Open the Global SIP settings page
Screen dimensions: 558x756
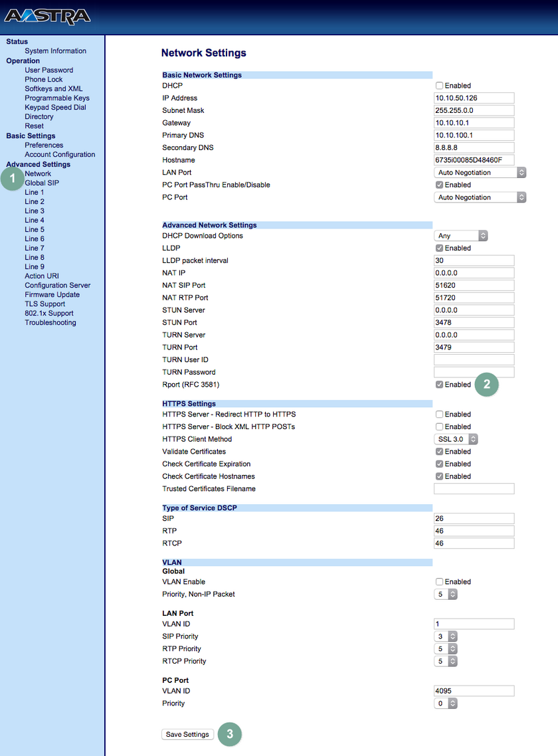tap(42, 183)
